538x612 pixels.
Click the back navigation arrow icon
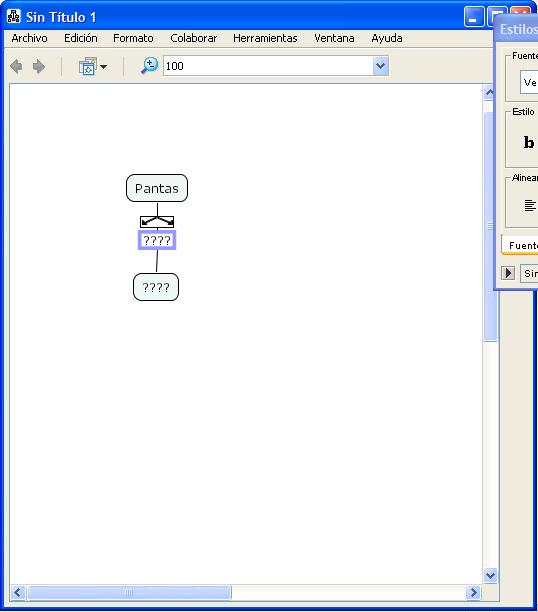pos(16,66)
